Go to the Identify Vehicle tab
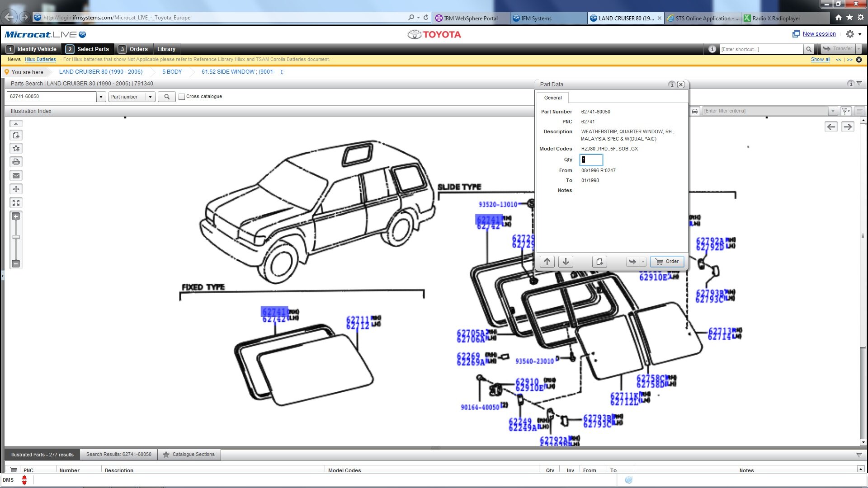 (x=32, y=49)
